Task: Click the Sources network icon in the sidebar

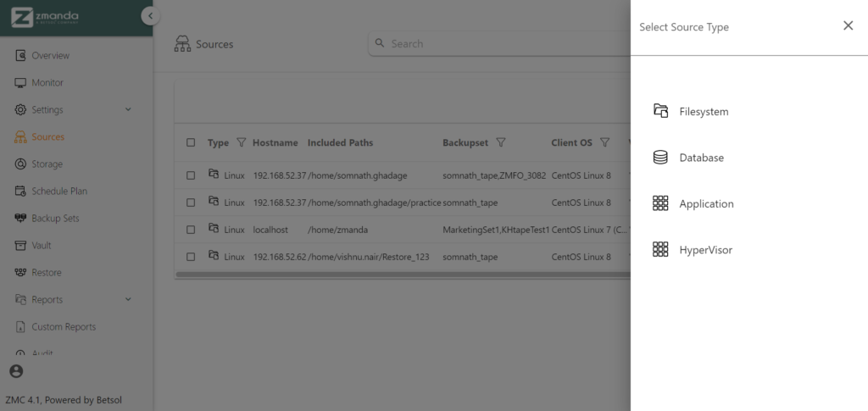Action: coord(20,136)
